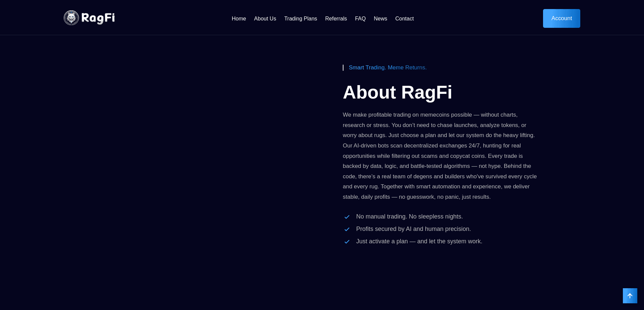Open the Referrals section
The height and width of the screenshot is (310, 644).
point(336,18)
